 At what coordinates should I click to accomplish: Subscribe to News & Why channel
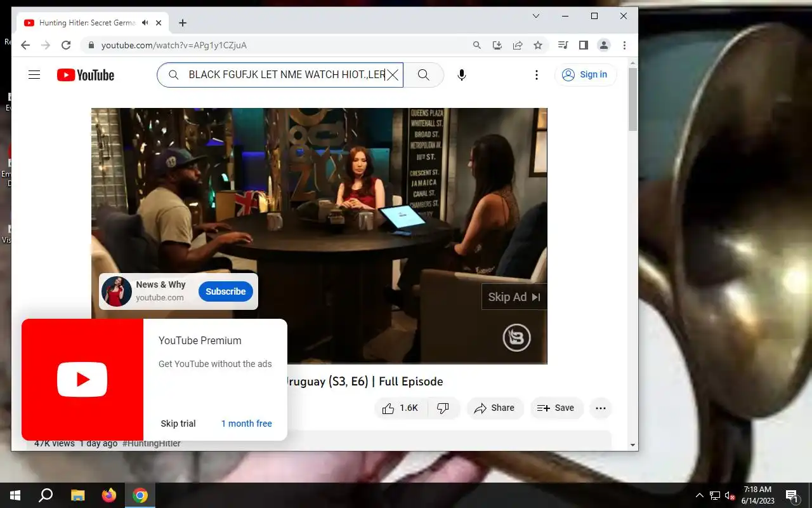[x=225, y=291]
